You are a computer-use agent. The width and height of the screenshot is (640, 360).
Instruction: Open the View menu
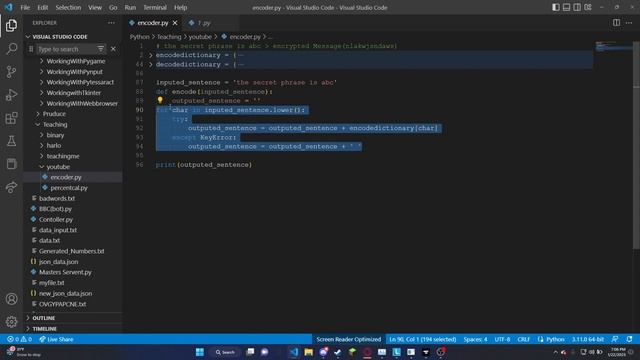pyautogui.click(x=95, y=7)
